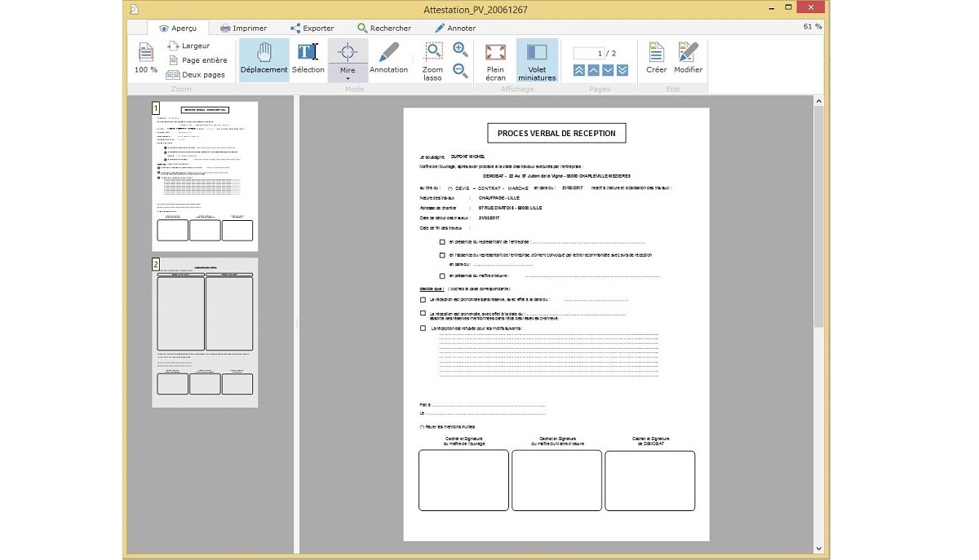Show Deux pages layout

[196, 74]
